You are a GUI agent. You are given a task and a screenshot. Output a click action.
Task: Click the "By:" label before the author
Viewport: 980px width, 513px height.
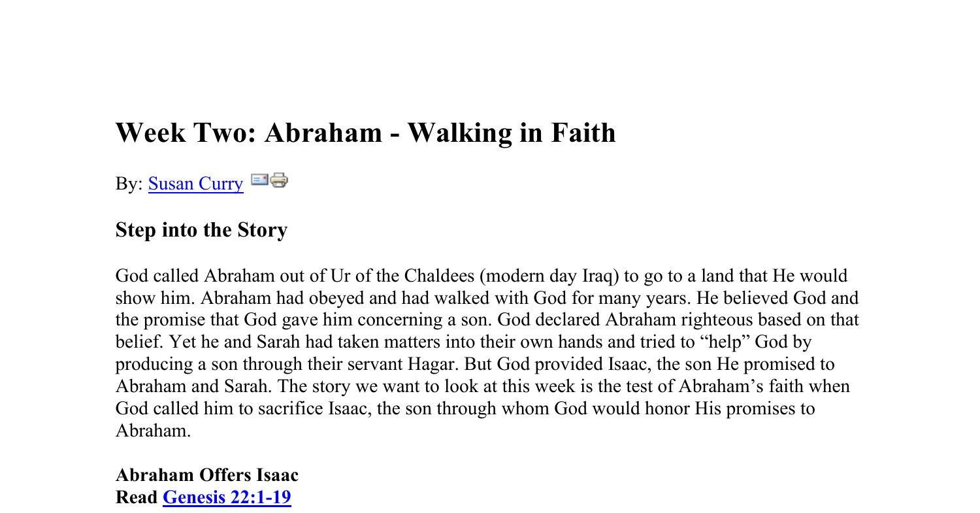129,184
